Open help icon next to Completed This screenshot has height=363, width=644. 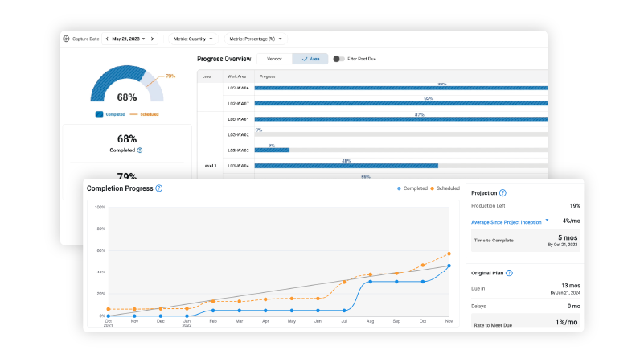(140, 151)
